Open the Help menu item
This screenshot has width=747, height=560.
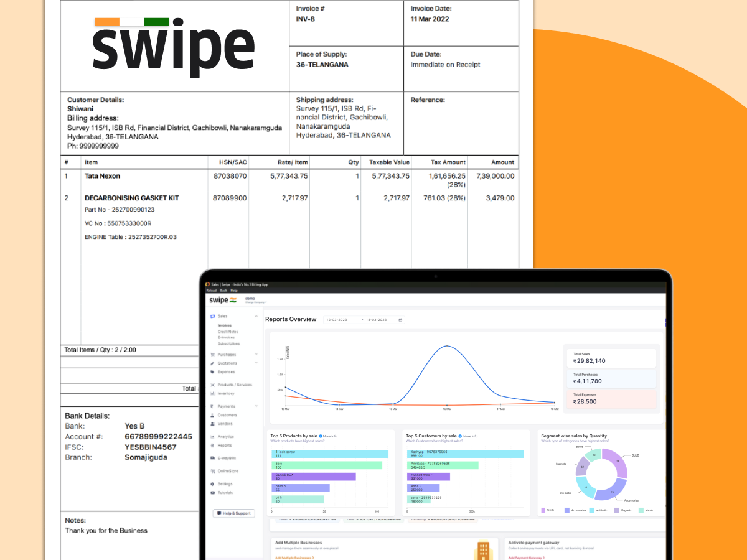pos(234,290)
